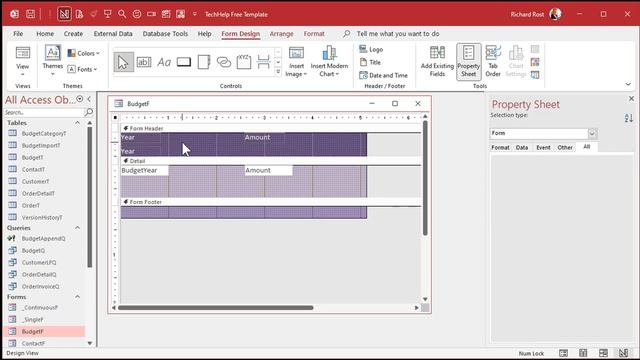Collapse the ribbon with the chevron
Screen dimensions: 640x360
coord(628,84)
